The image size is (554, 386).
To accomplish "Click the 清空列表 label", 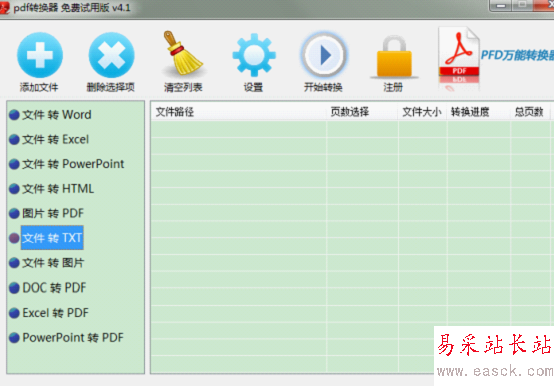I will (183, 87).
